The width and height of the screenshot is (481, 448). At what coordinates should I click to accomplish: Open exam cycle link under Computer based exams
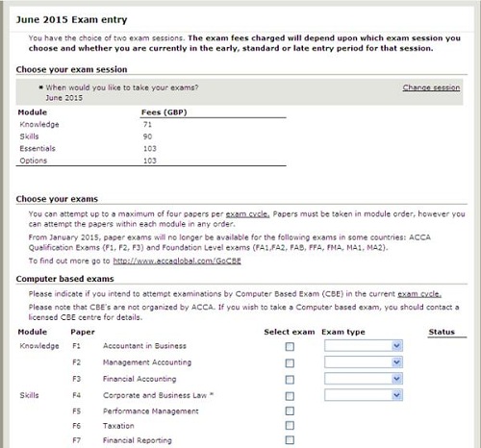click(x=419, y=294)
